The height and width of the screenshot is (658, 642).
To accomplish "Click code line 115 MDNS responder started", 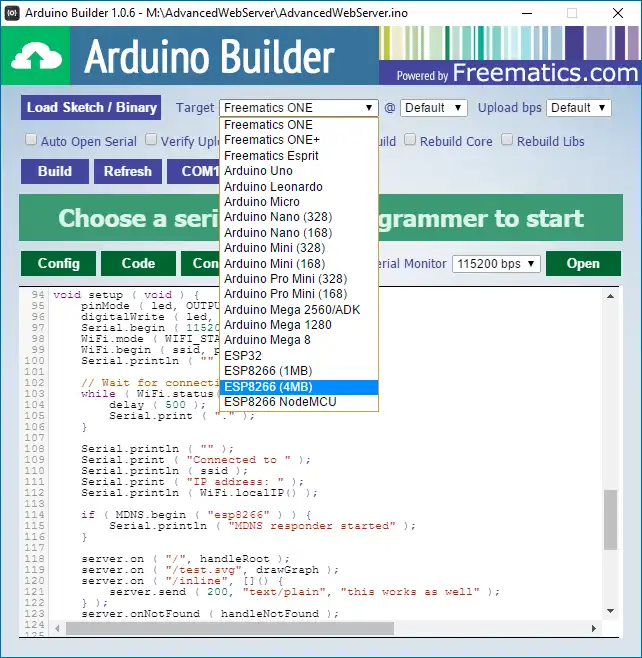I will click(x=262, y=526).
